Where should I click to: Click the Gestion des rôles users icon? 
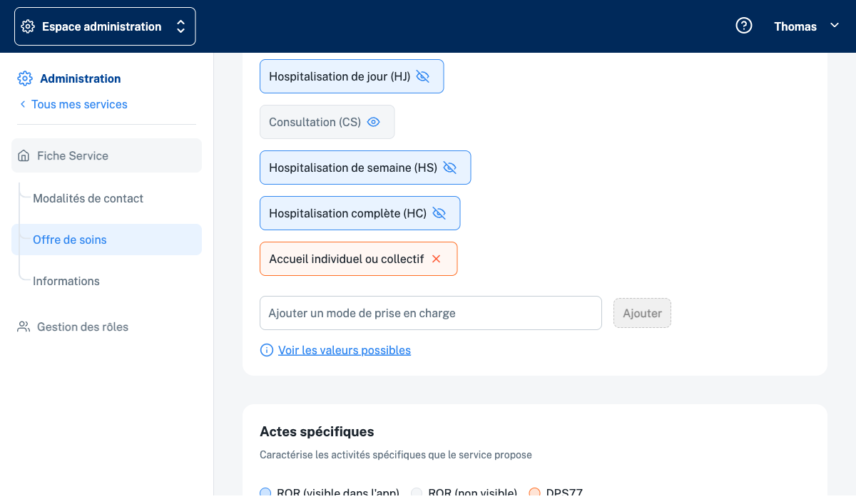tap(24, 326)
